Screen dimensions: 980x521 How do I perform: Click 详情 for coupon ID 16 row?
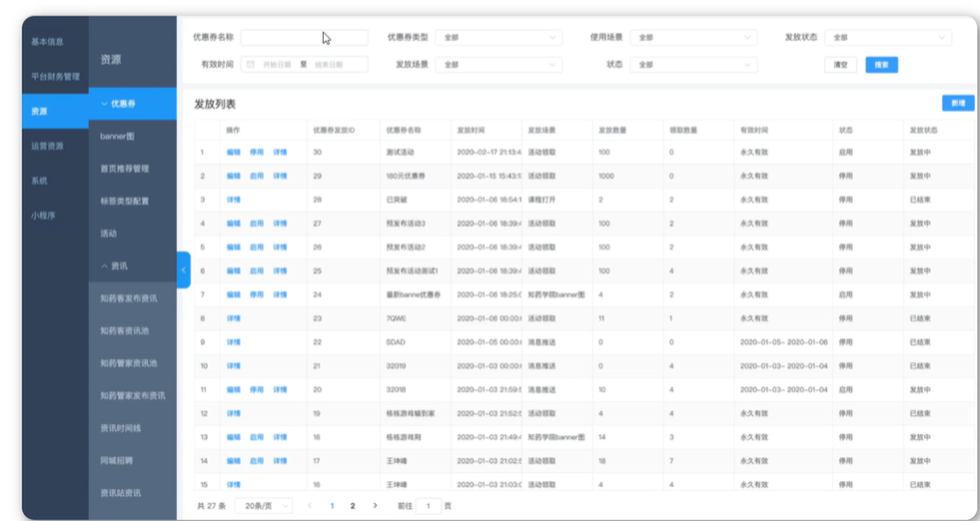tap(233, 485)
